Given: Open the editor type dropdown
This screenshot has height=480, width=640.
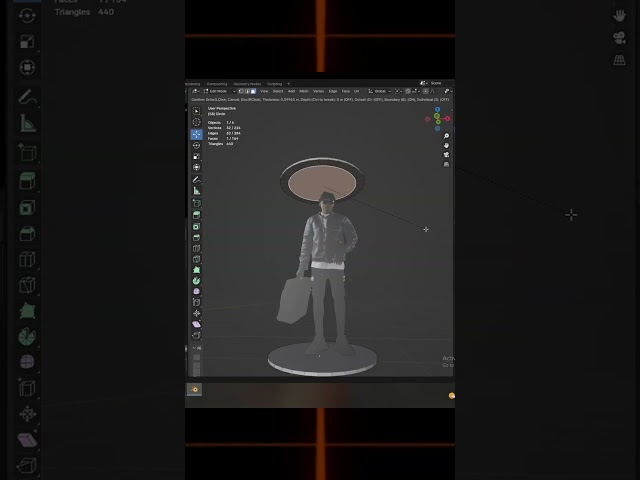Looking at the screenshot, I should pos(196,91).
